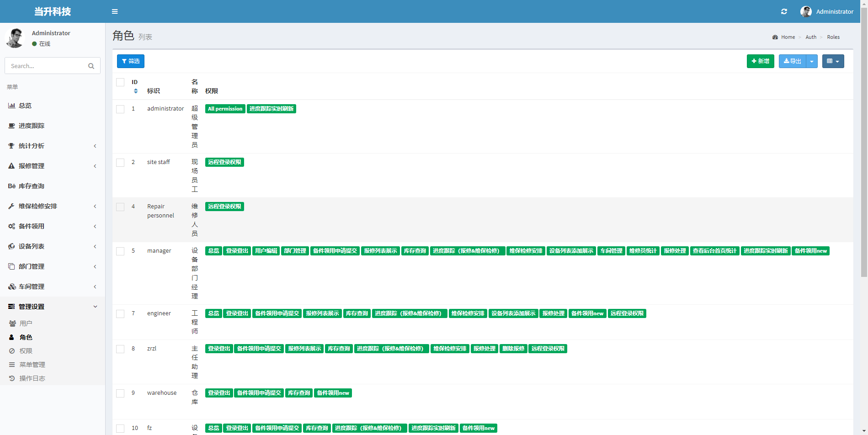Click the Administrator avatar in top bar
Screen dimensions: 868x435
(806, 11)
